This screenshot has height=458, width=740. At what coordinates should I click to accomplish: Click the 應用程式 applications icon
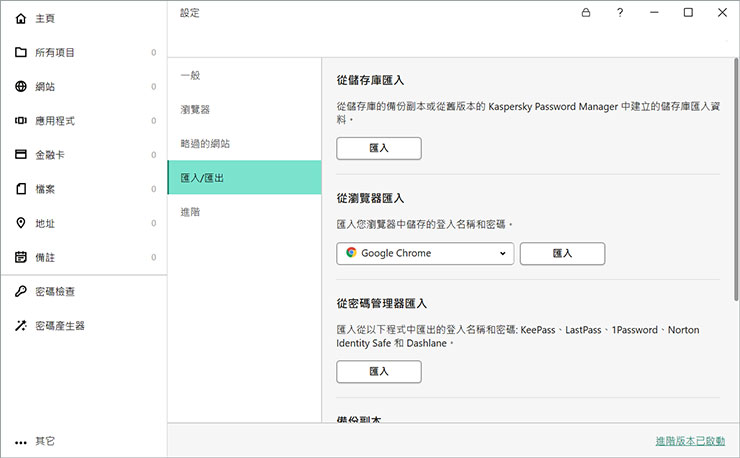pos(20,120)
